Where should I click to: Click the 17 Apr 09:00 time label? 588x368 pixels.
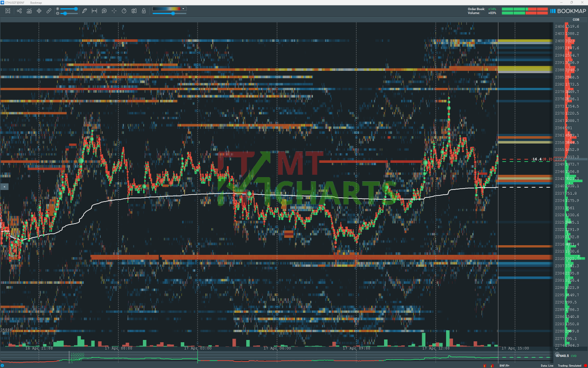pos(356,348)
